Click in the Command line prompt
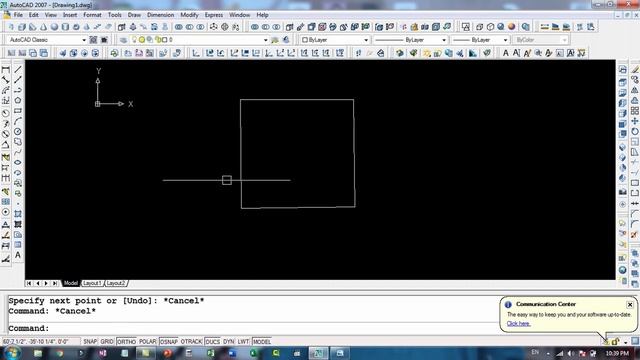This screenshot has width=640, height=360. [x=253, y=328]
